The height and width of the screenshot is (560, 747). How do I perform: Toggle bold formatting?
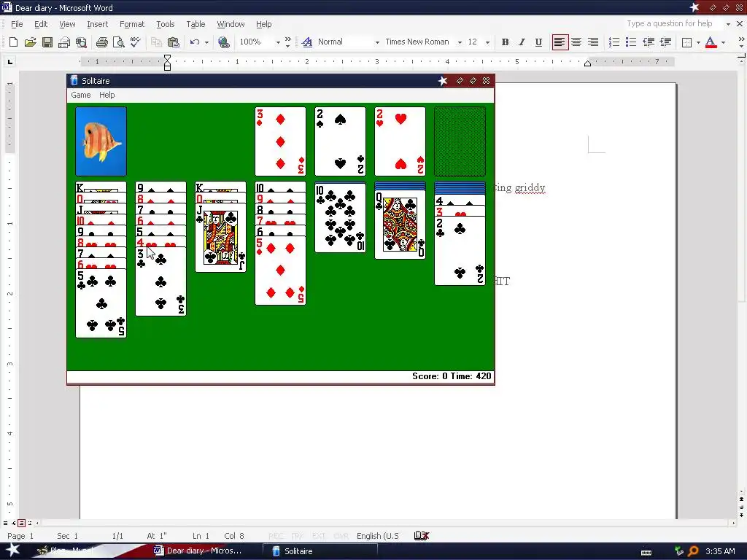click(505, 42)
